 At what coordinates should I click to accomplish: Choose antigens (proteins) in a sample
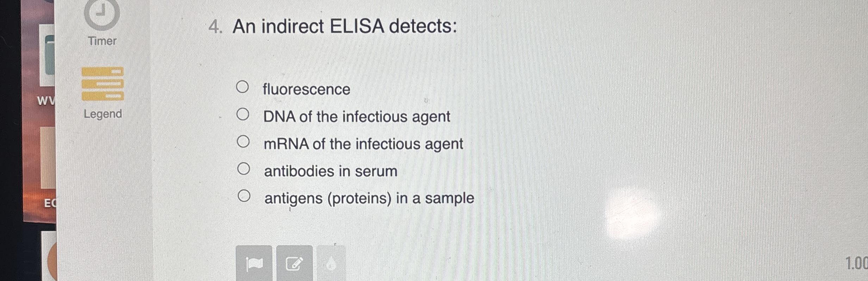pos(244,196)
